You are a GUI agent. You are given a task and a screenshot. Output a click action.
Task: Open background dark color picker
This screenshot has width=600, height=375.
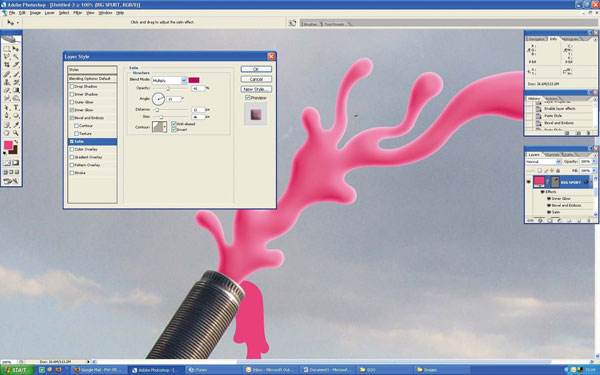pos(14,150)
